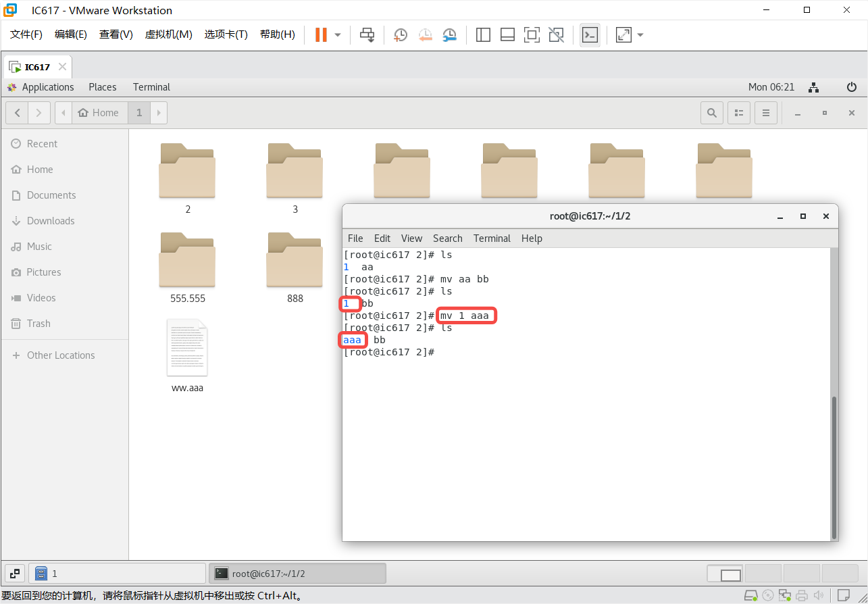868x604 pixels.
Task: Revert the virtual machine to its previous snapshot
Action: (425, 34)
